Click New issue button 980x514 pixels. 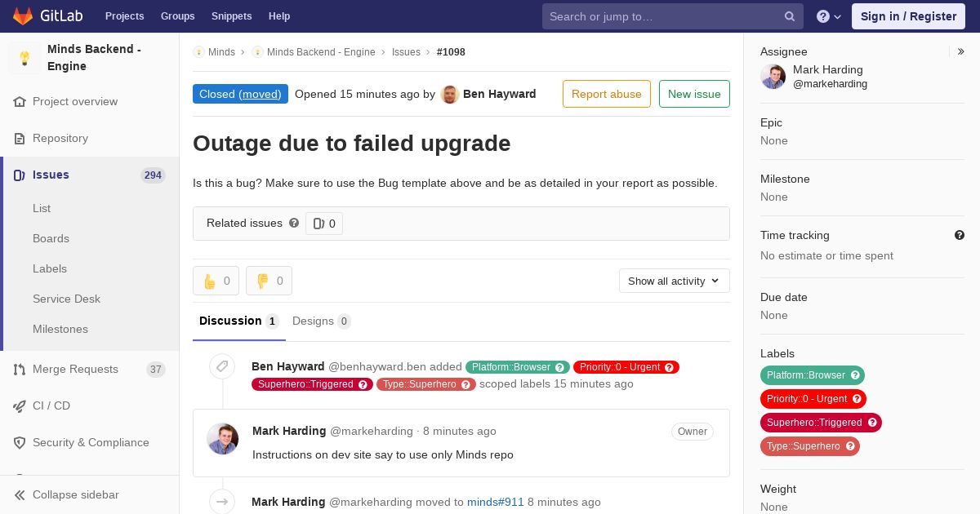(x=694, y=94)
